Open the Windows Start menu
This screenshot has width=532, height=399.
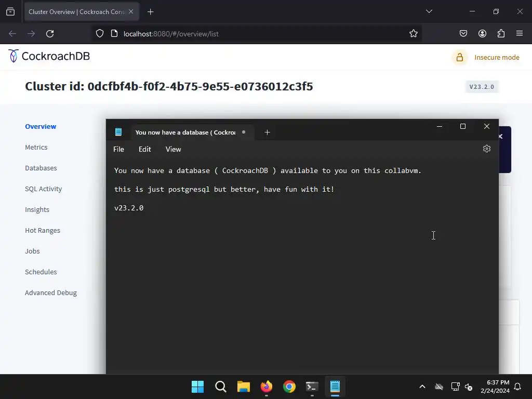coord(197,387)
